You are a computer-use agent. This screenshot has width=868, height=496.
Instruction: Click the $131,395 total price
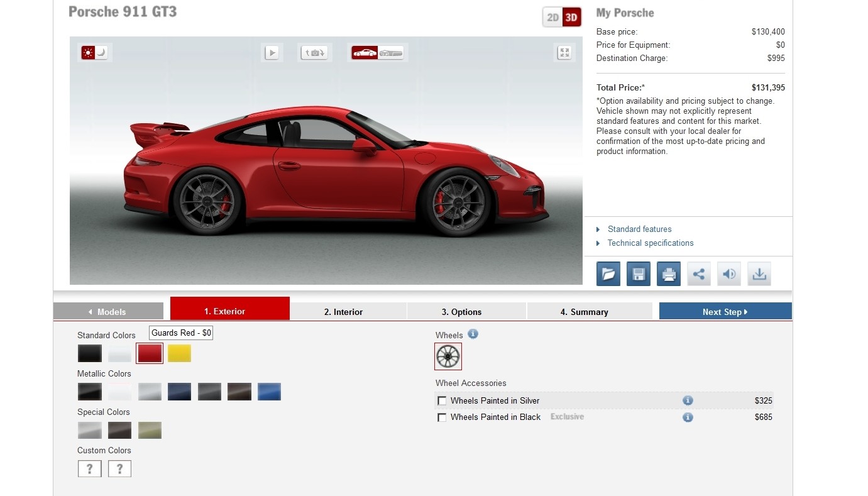(x=768, y=88)
